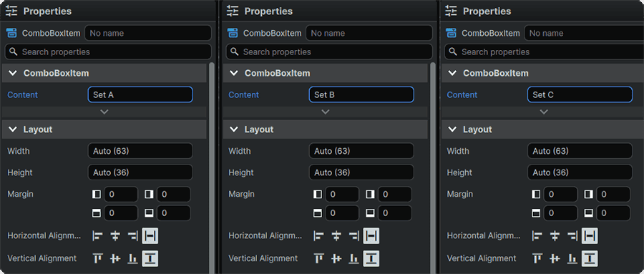This screenshot has height=274, width=644.
Task: Collapse the Layout section in Set A panel
Action: point(13,129)
